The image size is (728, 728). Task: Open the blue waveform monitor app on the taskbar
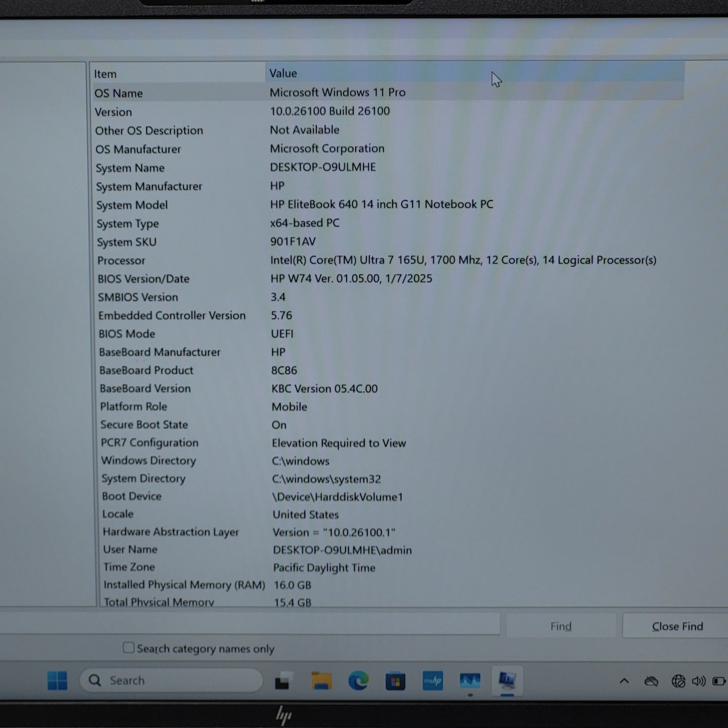pyautogui.click(x=470, y=681)
